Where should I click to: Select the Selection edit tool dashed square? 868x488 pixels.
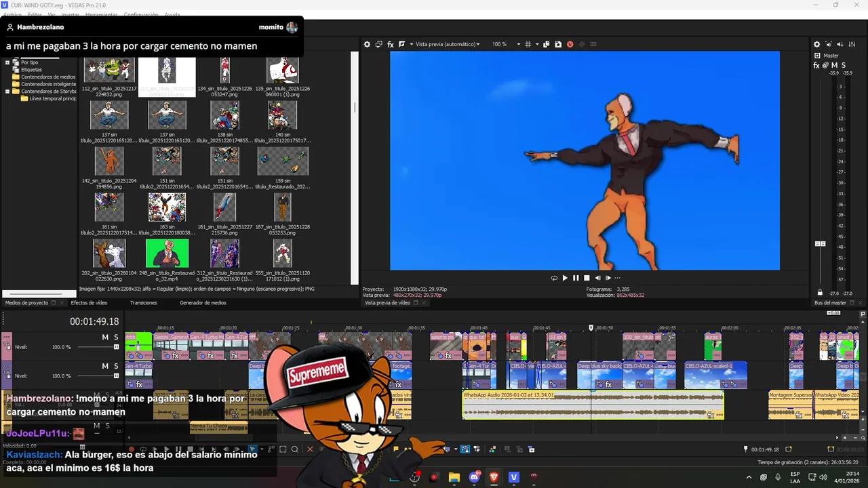[283, 449]
